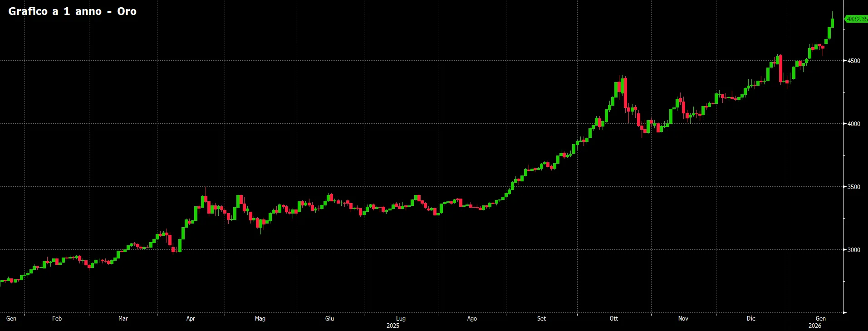
Task: Click the Dic month label on time axis
Action: click(751, 318)
